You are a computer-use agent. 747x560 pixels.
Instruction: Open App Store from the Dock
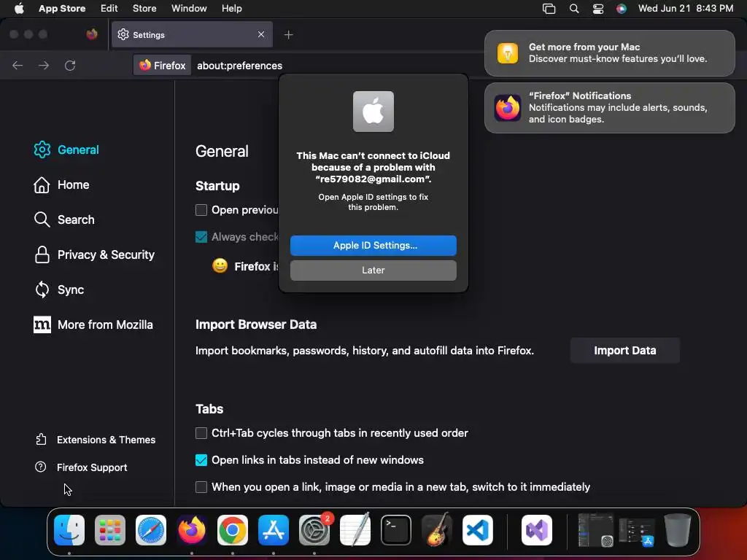tap(274, 529)
